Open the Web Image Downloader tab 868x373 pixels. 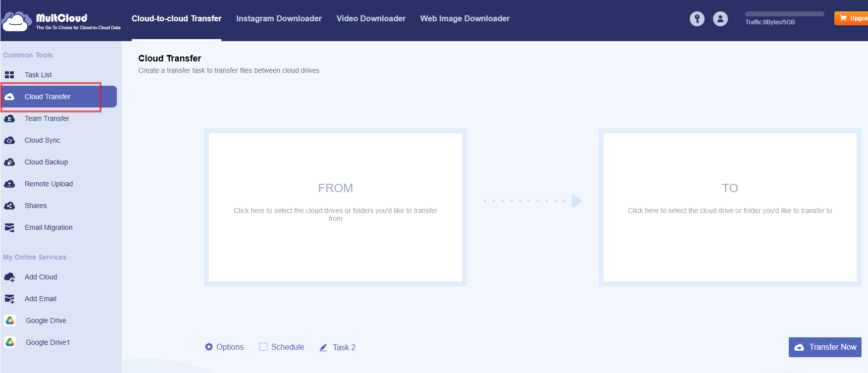coord(464,18)
